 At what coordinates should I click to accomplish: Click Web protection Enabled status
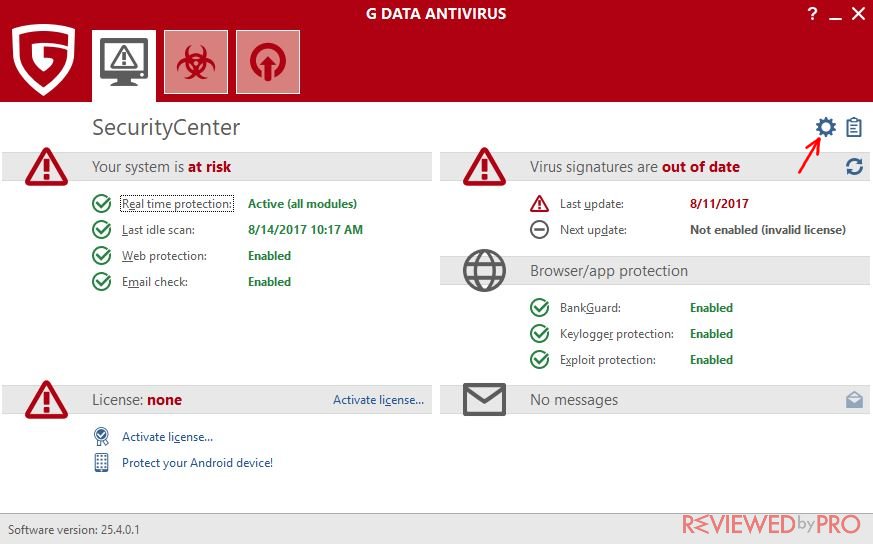point(269,256)
